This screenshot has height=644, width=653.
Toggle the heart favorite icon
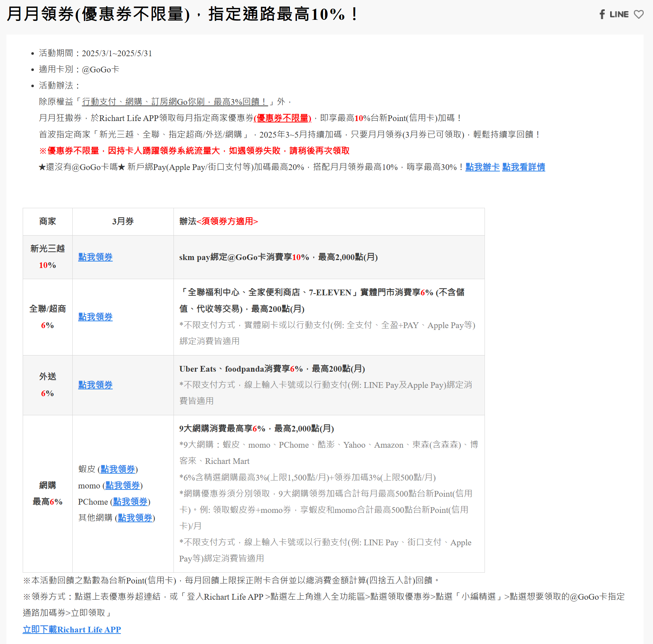tap(639, 14)
